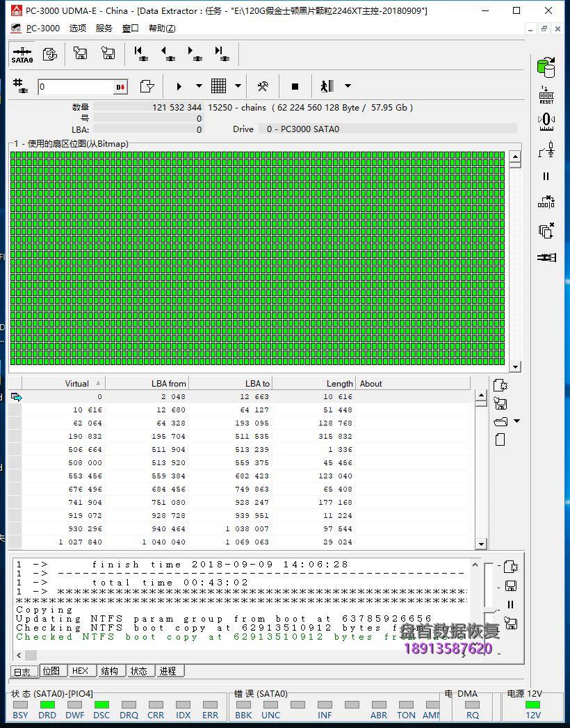Click the 'LBA from' column header
The image size is (570, 728).
coord(168,383)
